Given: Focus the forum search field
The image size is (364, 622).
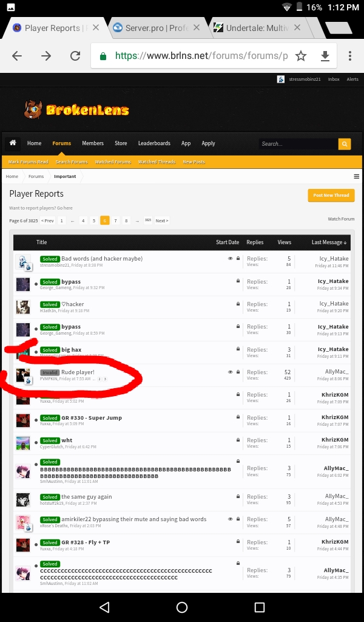Looking at the screenshot, I should click(x=298, y=143).
